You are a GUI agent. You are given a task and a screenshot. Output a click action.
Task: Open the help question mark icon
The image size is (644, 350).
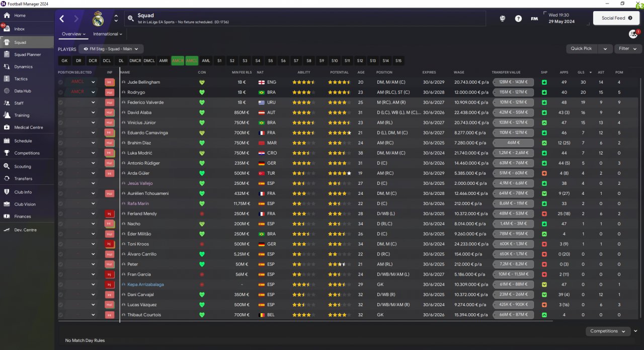point(518,19)
